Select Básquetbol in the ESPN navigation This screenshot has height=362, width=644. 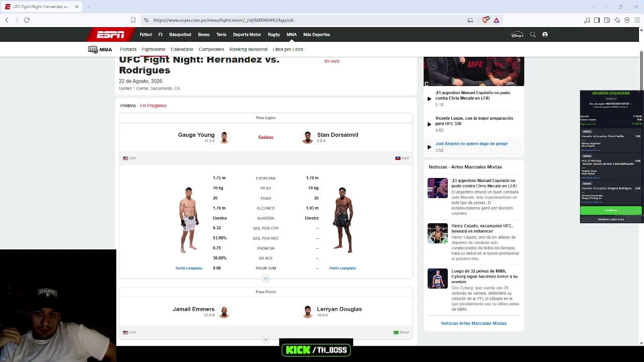(x=180, y=35)
